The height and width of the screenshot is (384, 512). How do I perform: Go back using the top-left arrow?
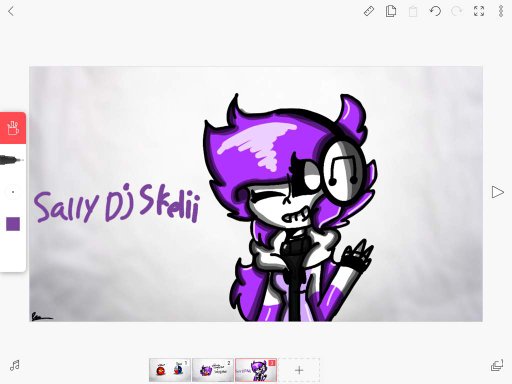11,11
